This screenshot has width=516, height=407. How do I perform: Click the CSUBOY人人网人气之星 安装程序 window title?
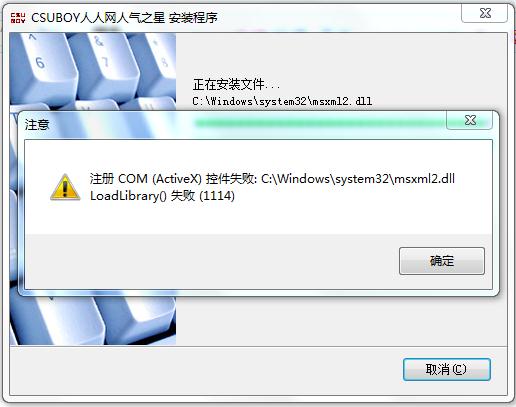click(x=124, y=18)
